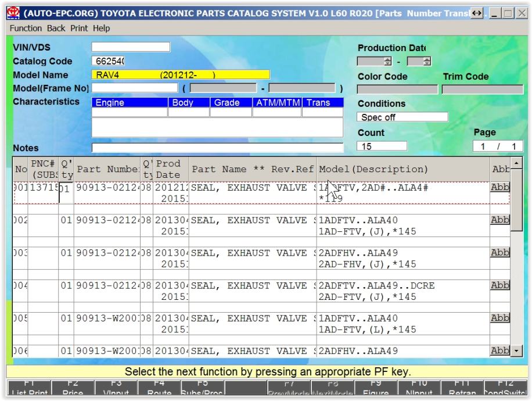
Task: Click model text 2AD-FTV, (J),*145
Action: pyautogui.click(x=367, y=297)
